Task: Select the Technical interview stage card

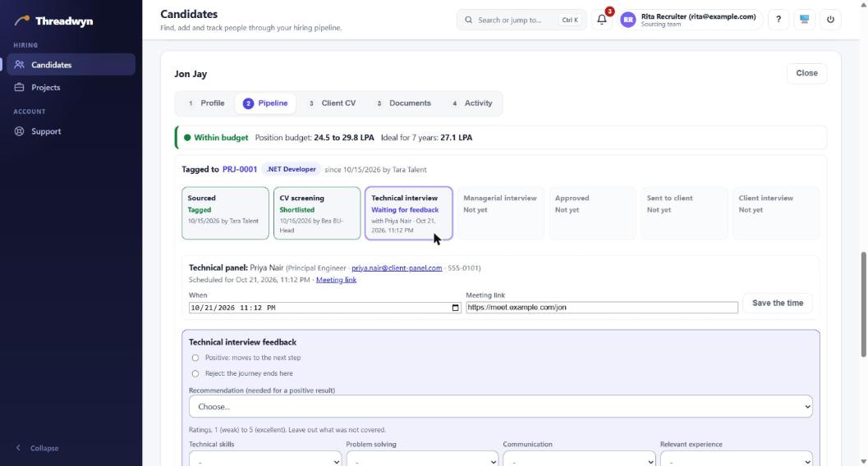Action: click(408, 213)
